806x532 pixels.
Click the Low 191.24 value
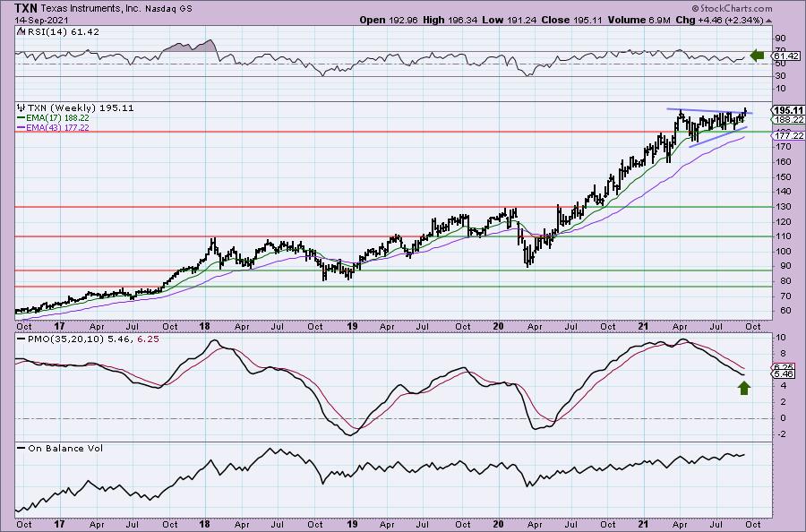(x=509, y=20)
